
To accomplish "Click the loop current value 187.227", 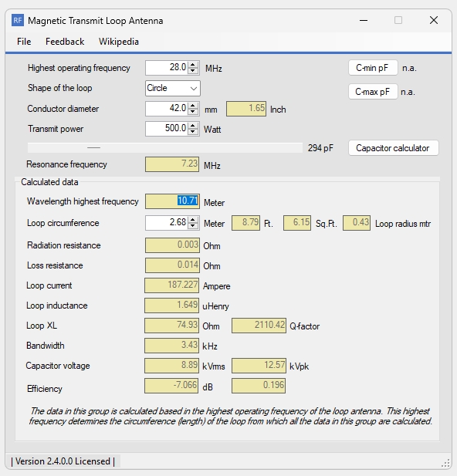I will point(172,285).
